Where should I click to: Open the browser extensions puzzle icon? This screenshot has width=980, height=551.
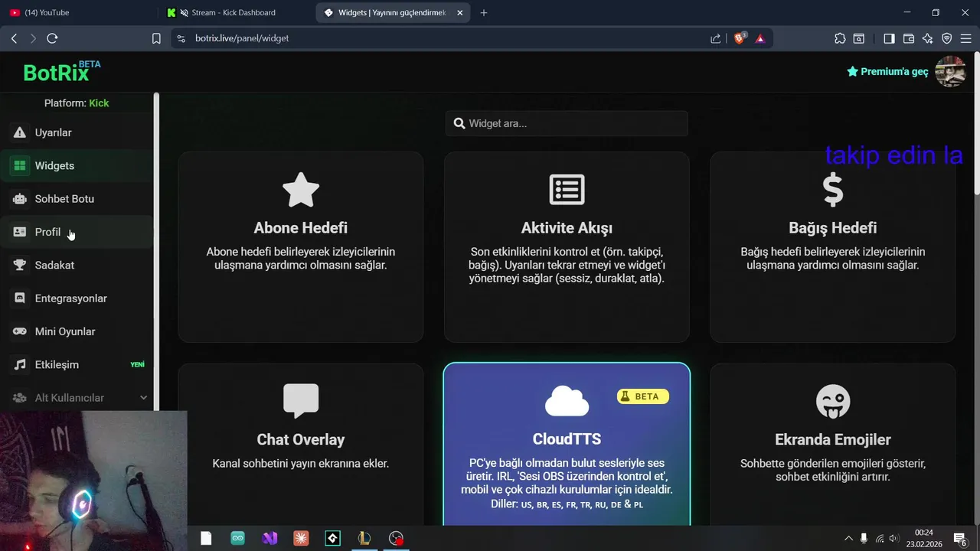pyautogui.click(x=840, y=38)
